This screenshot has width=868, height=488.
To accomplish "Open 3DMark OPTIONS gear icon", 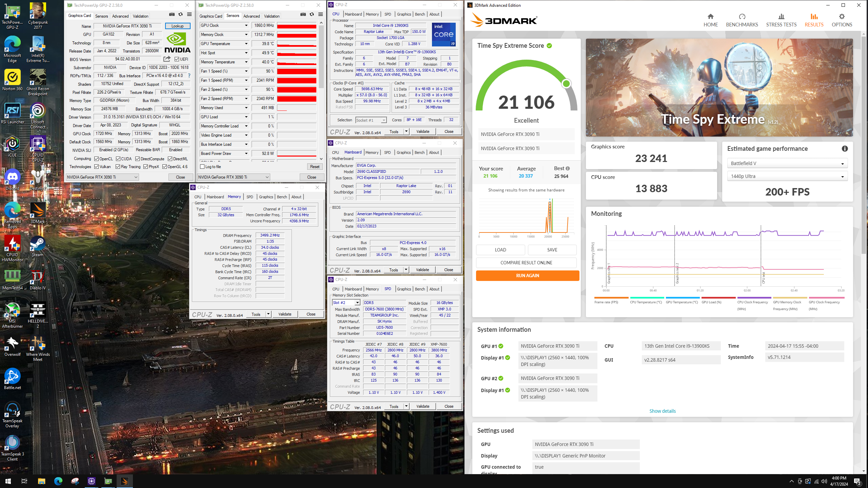I will click(x=842, y=17).
